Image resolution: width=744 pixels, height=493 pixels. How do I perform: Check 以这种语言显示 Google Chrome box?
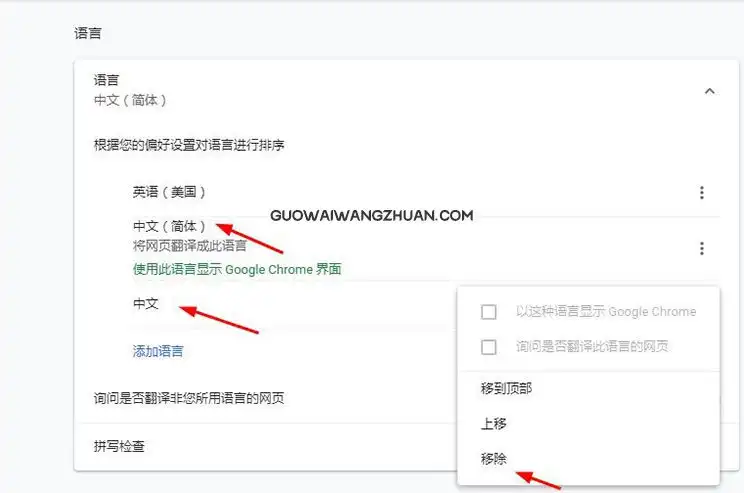tap(489, 312)
